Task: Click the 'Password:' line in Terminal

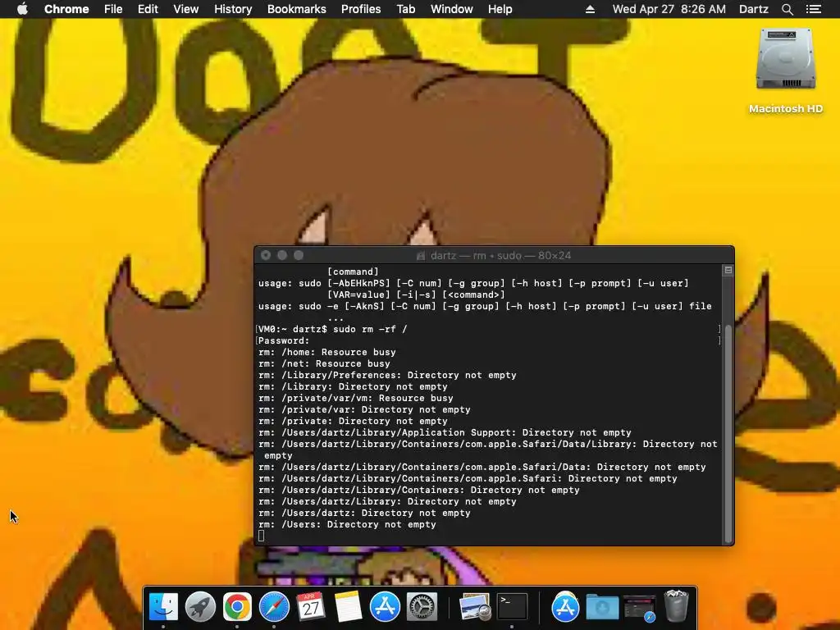Action: tap(284, 340)
